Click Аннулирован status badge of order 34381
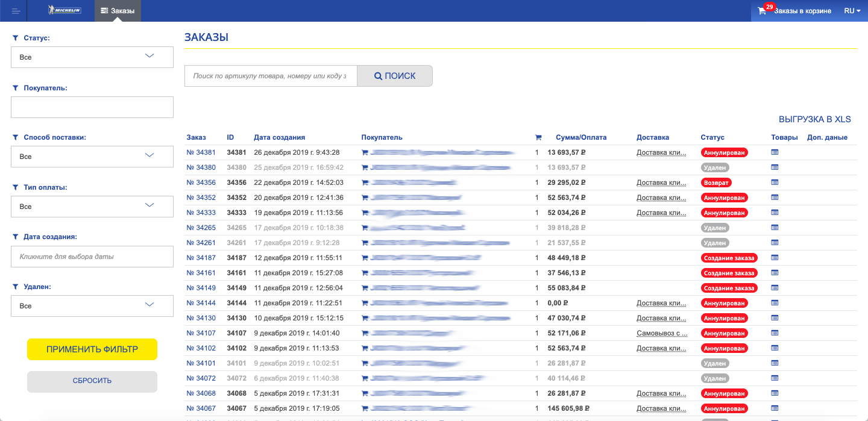868x421 pixels. 724,152
